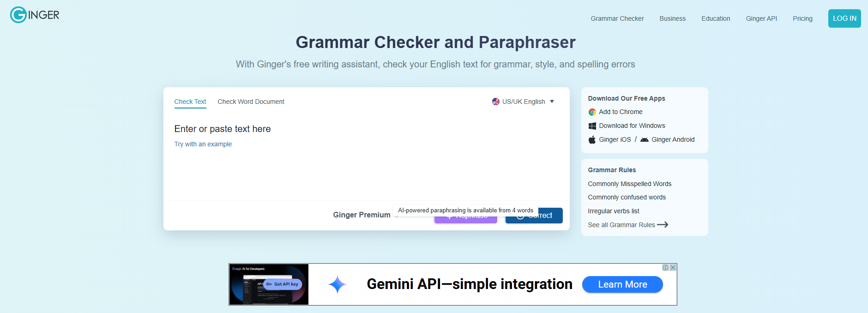The width and height of the screenshot is (868, 313).
Task: Open the Download for Windows link
Action: [632, 126]
